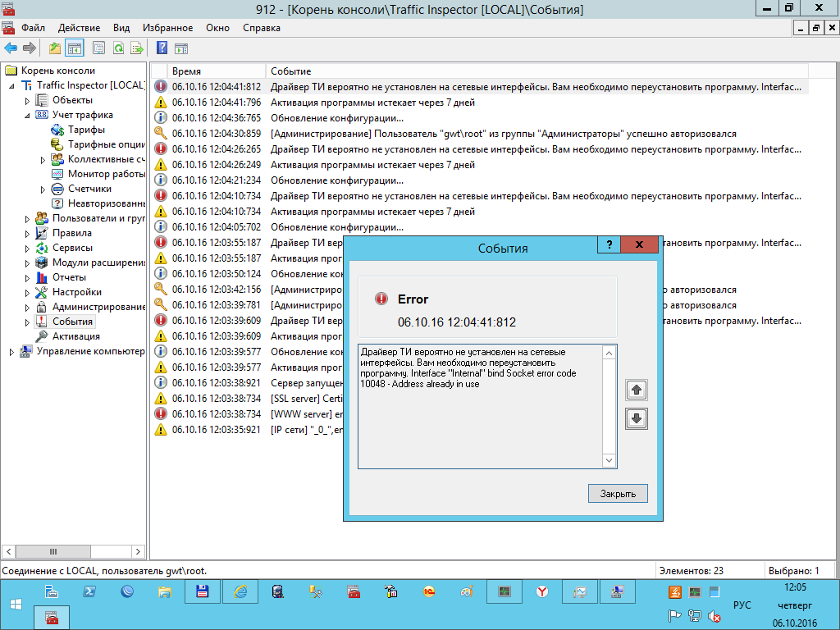Expand the Правила node
Screen dimensions: 840x630
27,234
